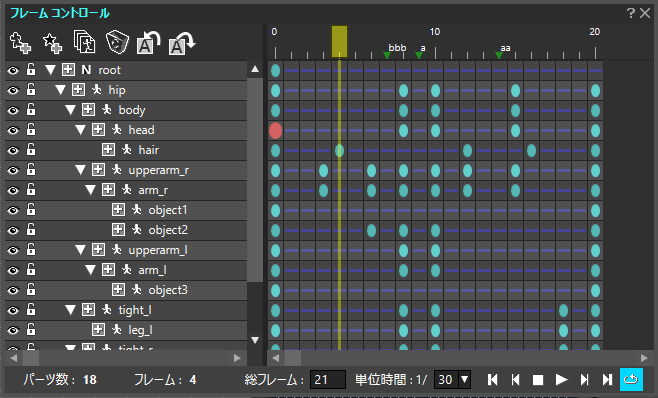658x398 pixels.
Task: Click the 3D box toolbar icon
Action: click(x=117, y=42)
